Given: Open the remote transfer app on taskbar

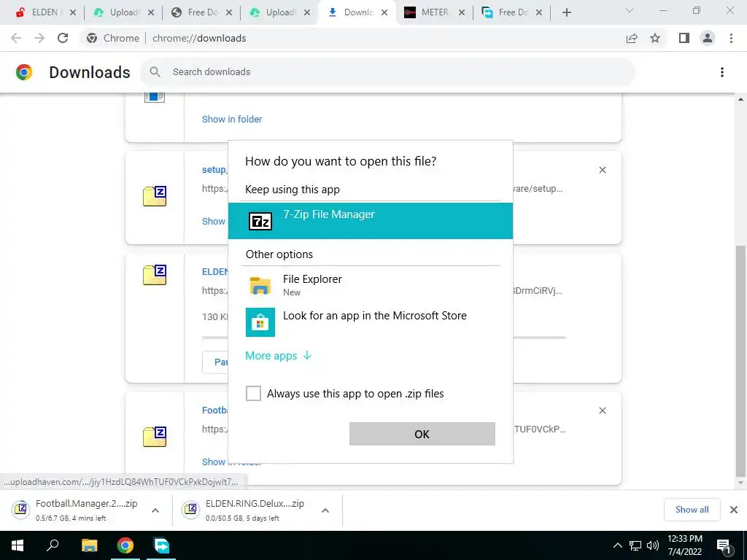Looking at the screenshot, I should click(161, 545).
